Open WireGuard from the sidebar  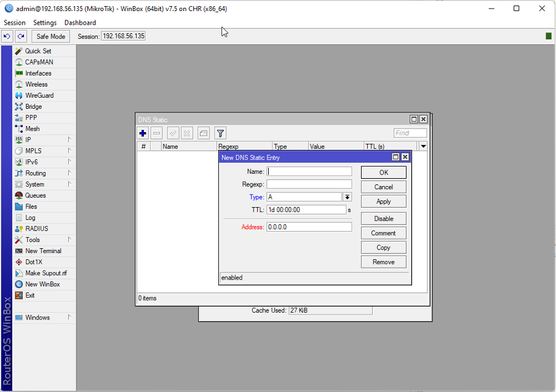pyautogui.click(x=39, y=95)
